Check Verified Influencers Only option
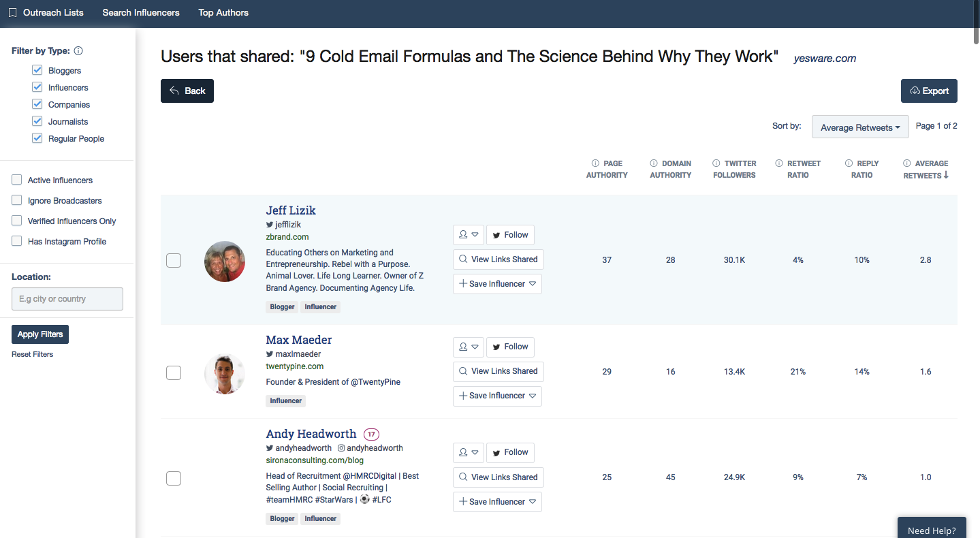 point(17,221)
